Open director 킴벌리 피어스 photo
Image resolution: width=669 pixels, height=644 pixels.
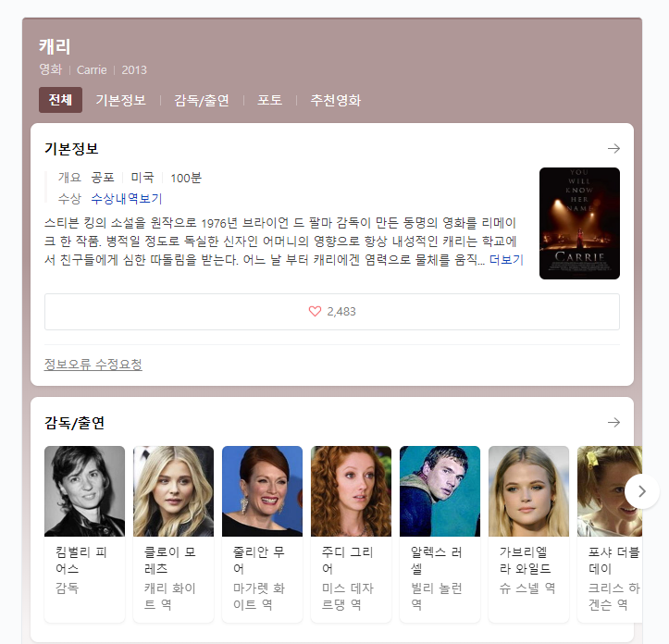pyautogui.click(x=84, y=491)
